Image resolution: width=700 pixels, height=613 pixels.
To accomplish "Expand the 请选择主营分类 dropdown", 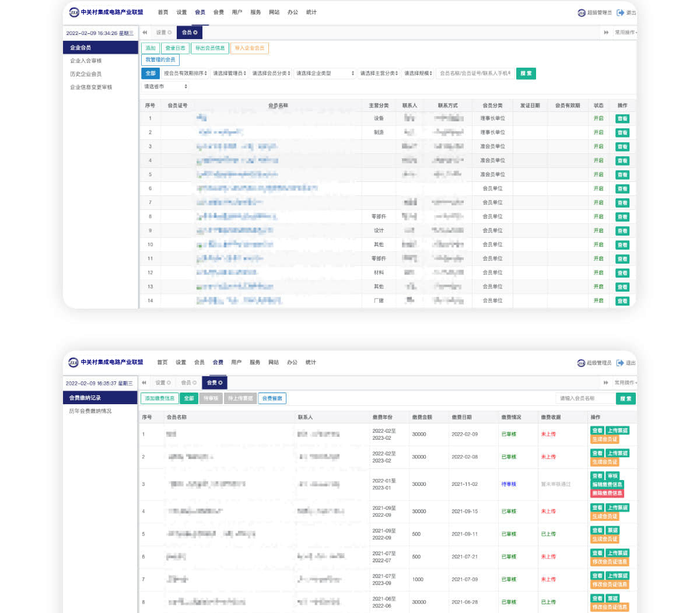I will point(379,73).
